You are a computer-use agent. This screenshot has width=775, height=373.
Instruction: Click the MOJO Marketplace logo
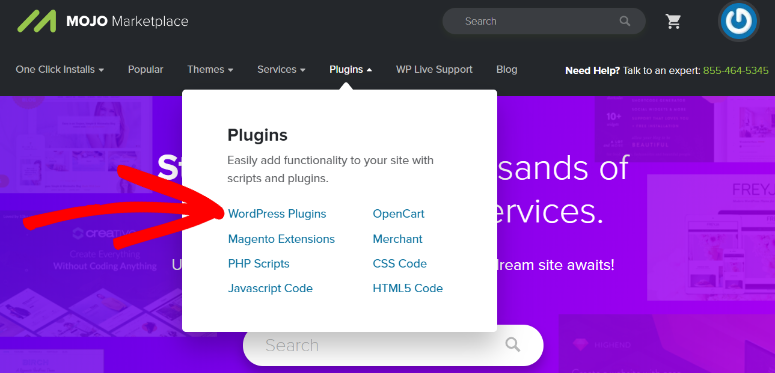point(102,22)
